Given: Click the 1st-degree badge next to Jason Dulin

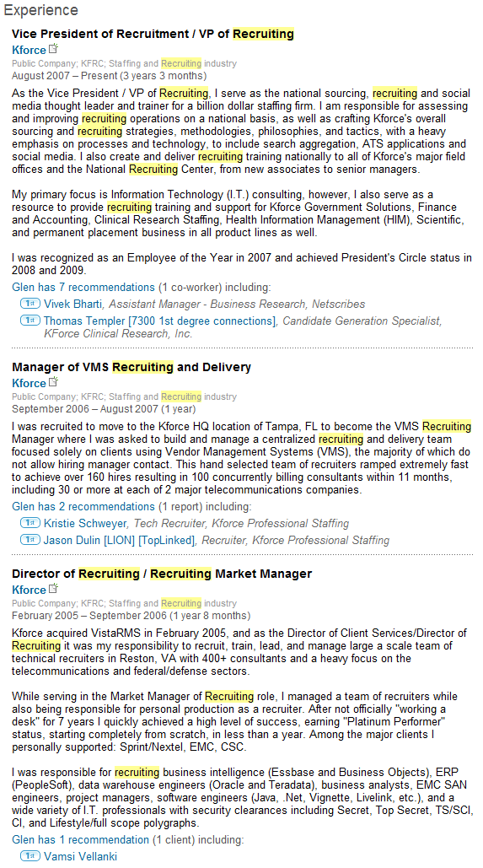Looking at the screenshot, I should (30, 539).
